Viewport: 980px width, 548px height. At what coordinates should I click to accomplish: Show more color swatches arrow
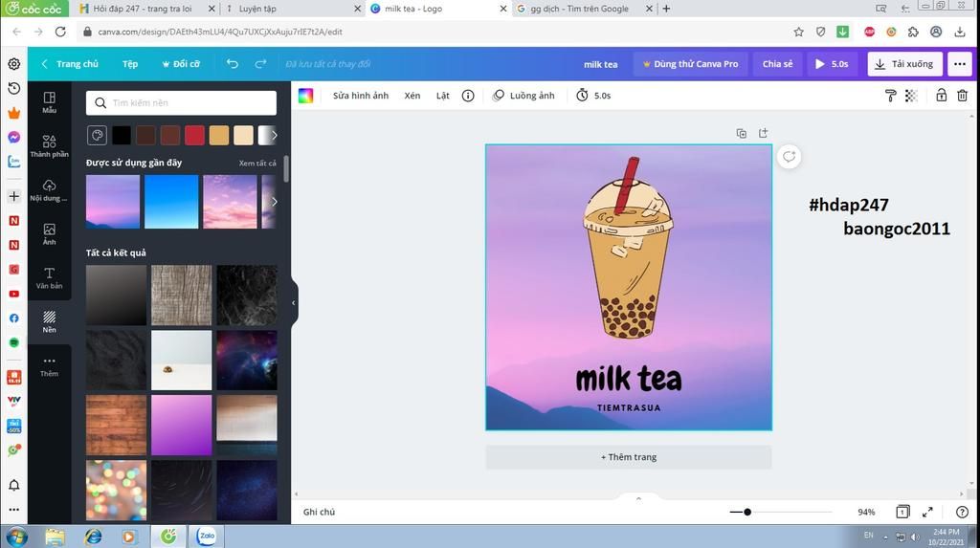click(274, 136)
